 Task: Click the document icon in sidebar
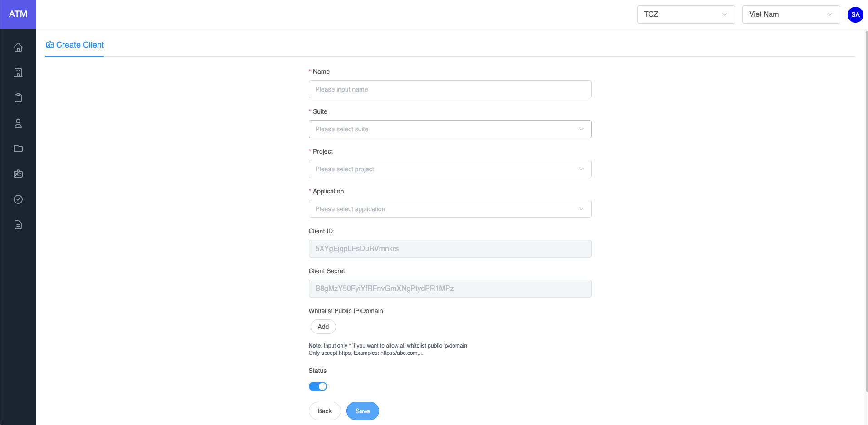click(x=18, y=225)
